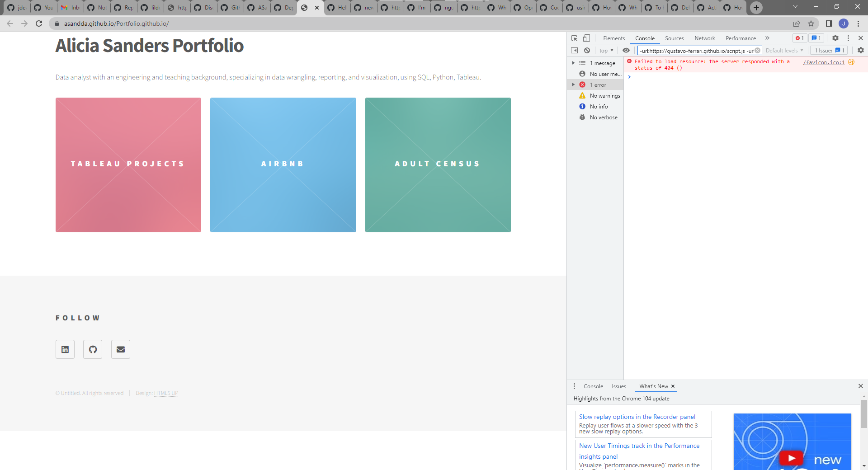Open the Tableau Projects card

pos(128,165)
